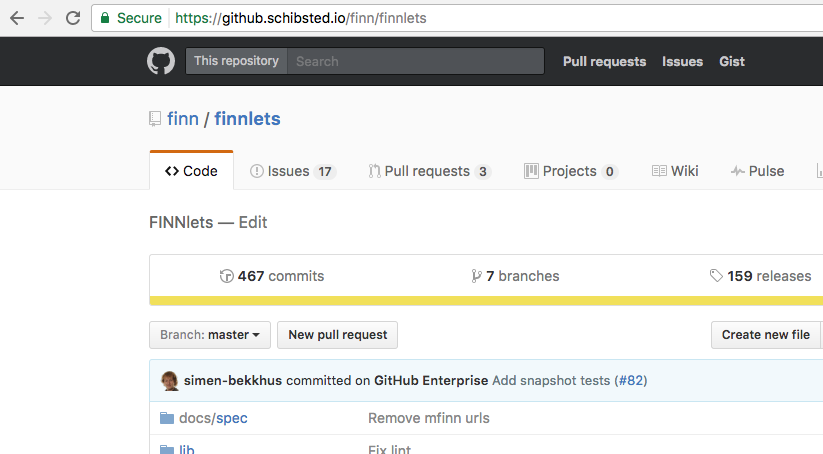
Task: Click the Issues count badge 17
Action: coord(325,172)
